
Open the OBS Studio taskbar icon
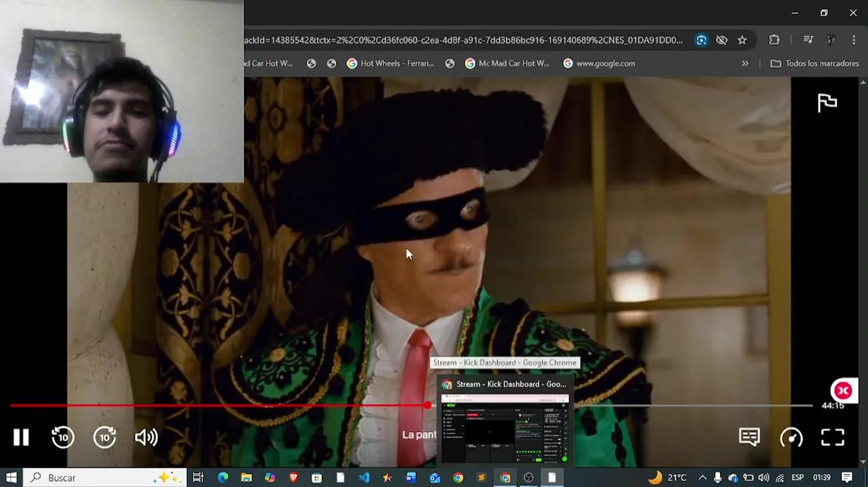(x=529, y=478)
